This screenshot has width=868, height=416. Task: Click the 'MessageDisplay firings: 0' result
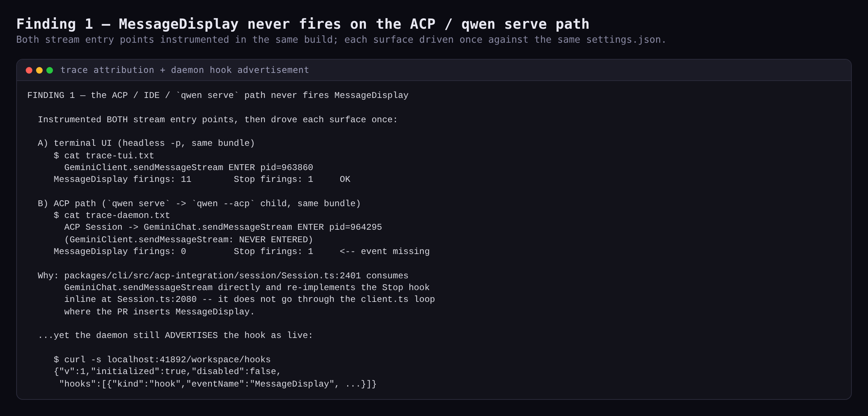click(120, 251)
